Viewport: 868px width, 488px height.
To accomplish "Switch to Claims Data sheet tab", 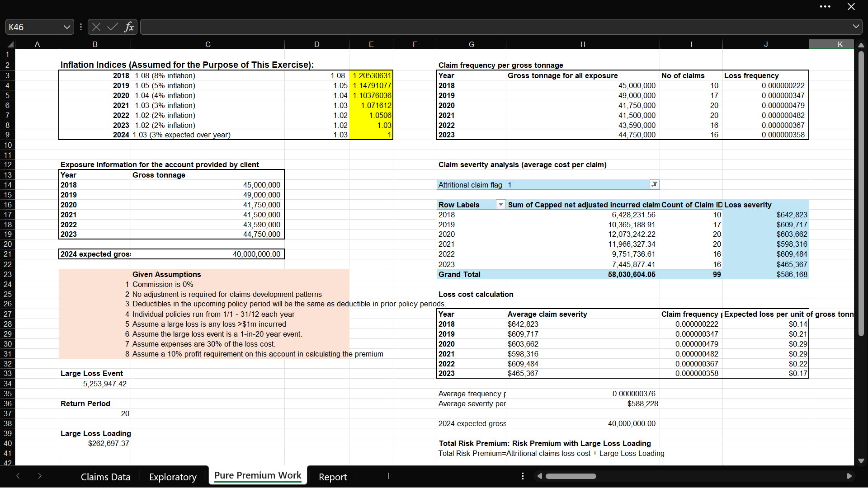I will tap(105, 477).
